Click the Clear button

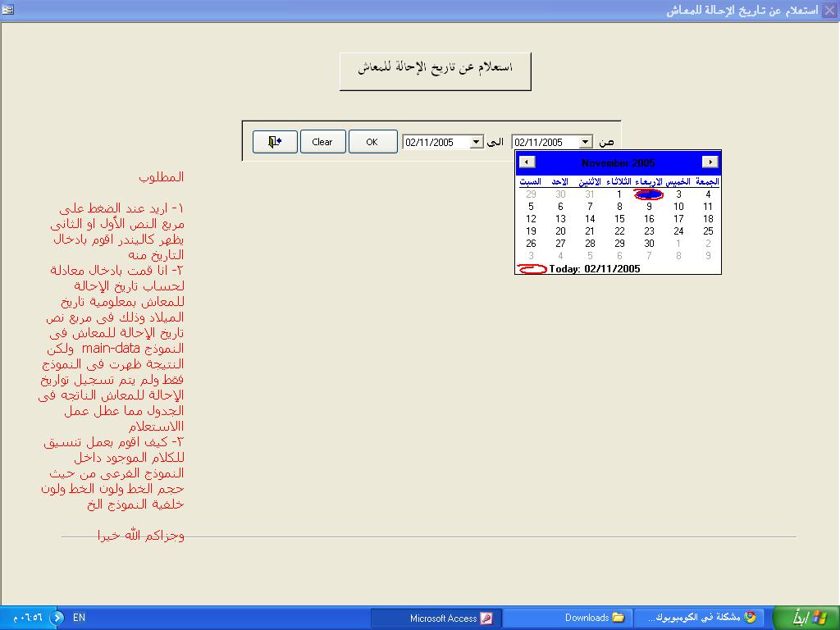click(x=322, y=142)
